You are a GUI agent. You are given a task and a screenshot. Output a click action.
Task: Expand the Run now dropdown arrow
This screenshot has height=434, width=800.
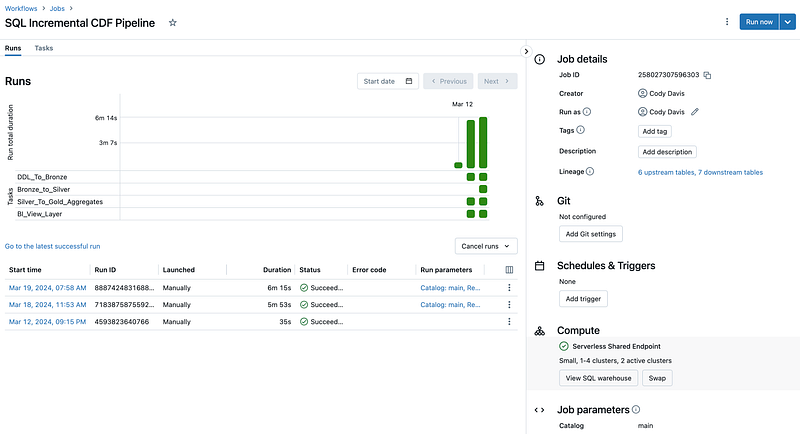click(x=788, y=22)
